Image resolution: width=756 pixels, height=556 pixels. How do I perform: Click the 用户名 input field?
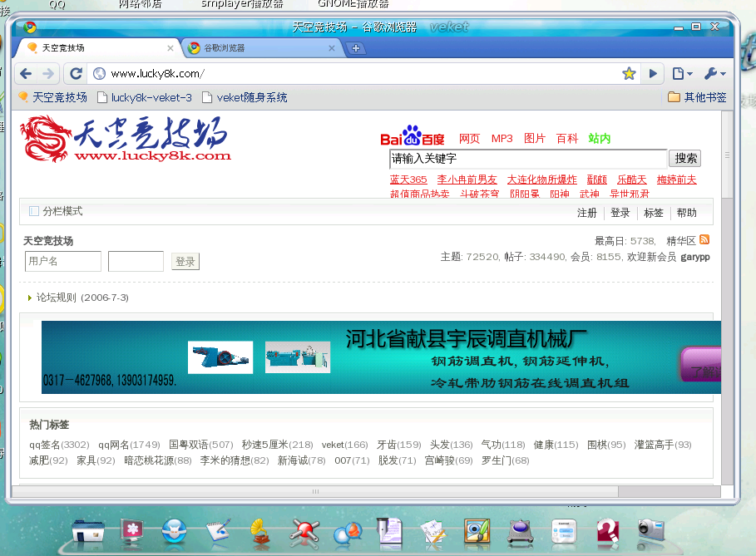(63, 261)
